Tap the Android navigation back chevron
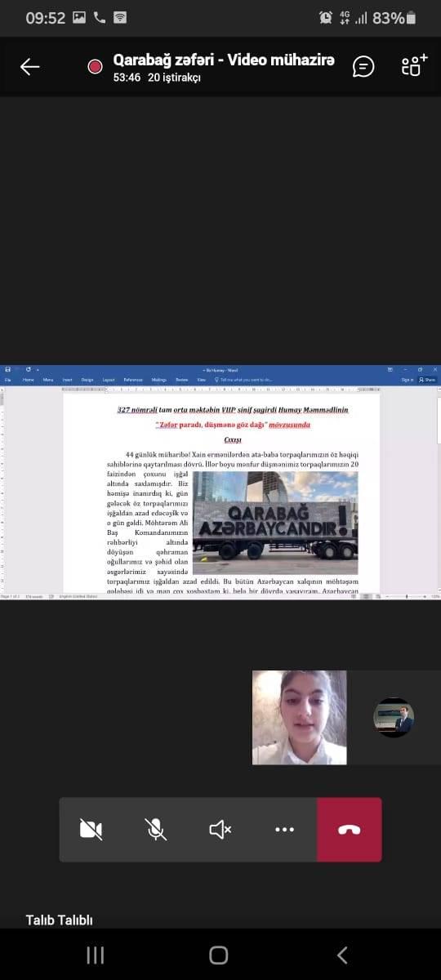This screenshot has height=980, width=441. (342, 955)
